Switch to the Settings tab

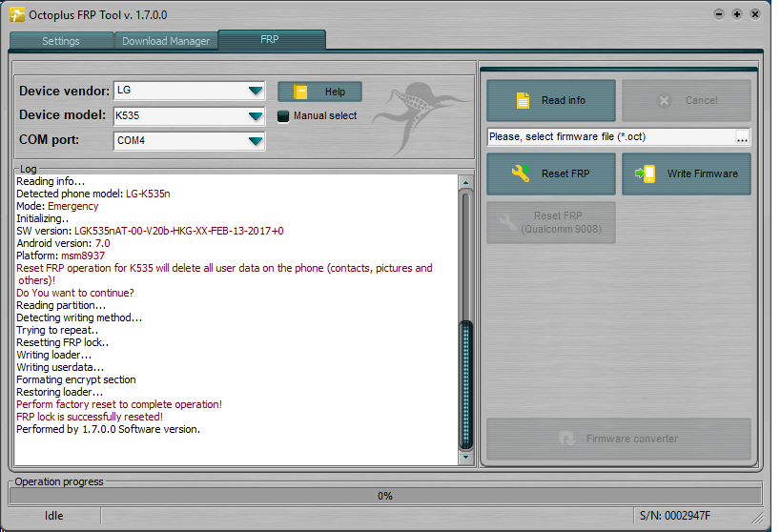tap(61, 41)
